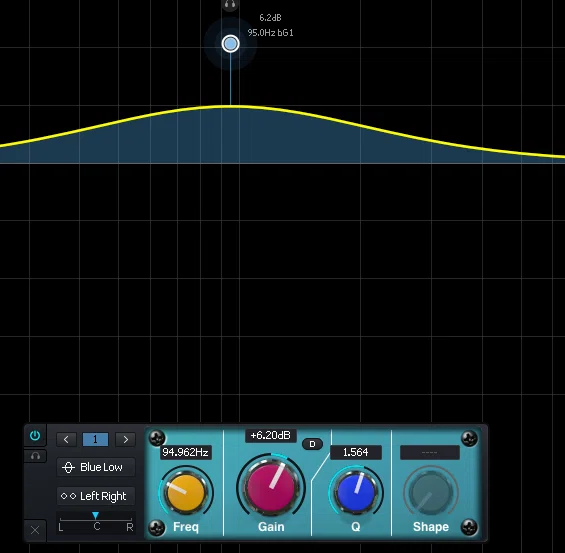
Task: Click the pink Gain knob
Action: pyautogui.click(x=271, y=487)
